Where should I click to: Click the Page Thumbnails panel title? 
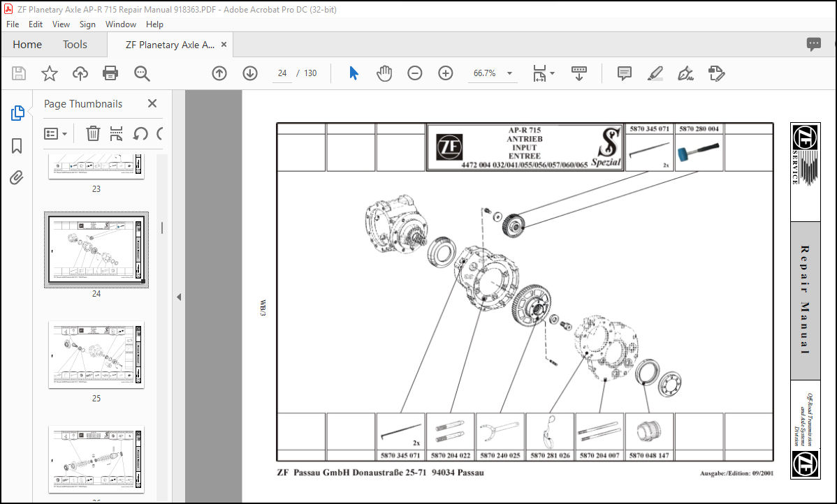(x=82, y=104)
